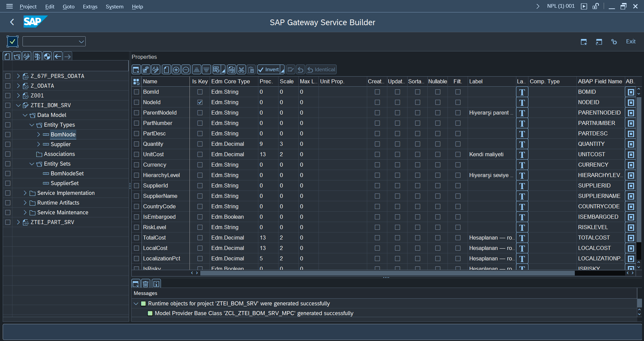Click the Open Project icon in tree toolbar
Image resolution: width=644 pixels, height=341 pixels.
point(17,56)
